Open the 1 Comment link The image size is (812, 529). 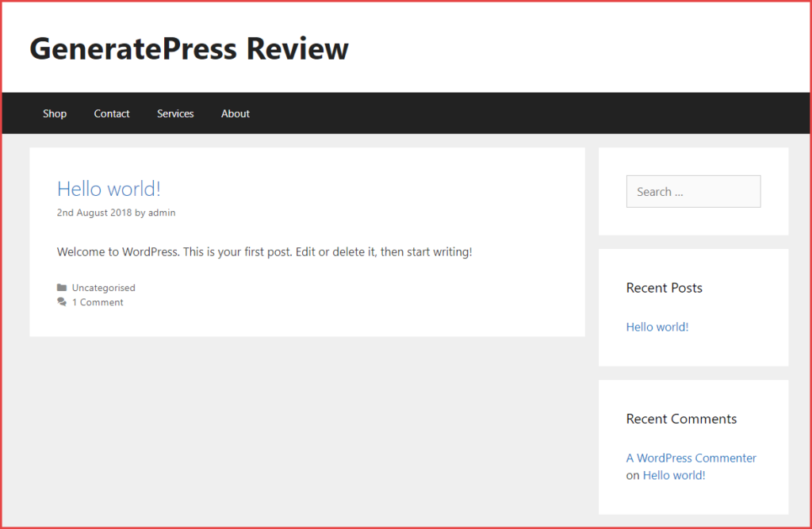pos(98,302)
